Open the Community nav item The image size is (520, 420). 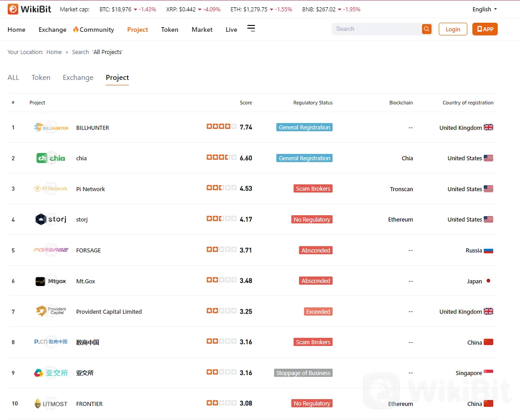pyautogui.click(x=93, y=30)
